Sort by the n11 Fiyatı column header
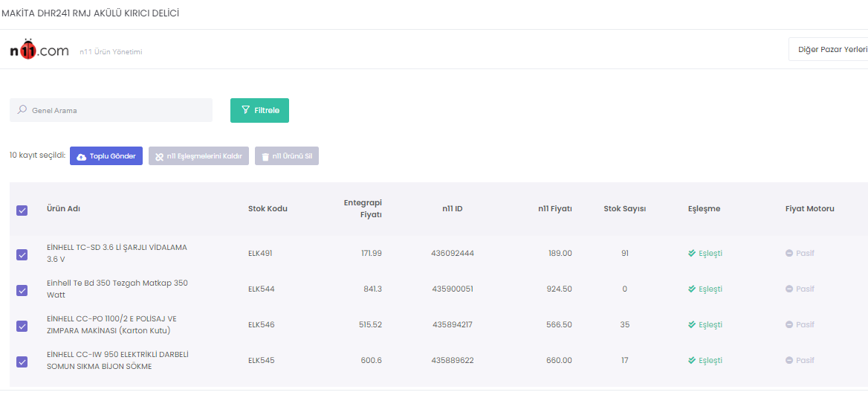The image size is (868, 398). pos(554,209)
